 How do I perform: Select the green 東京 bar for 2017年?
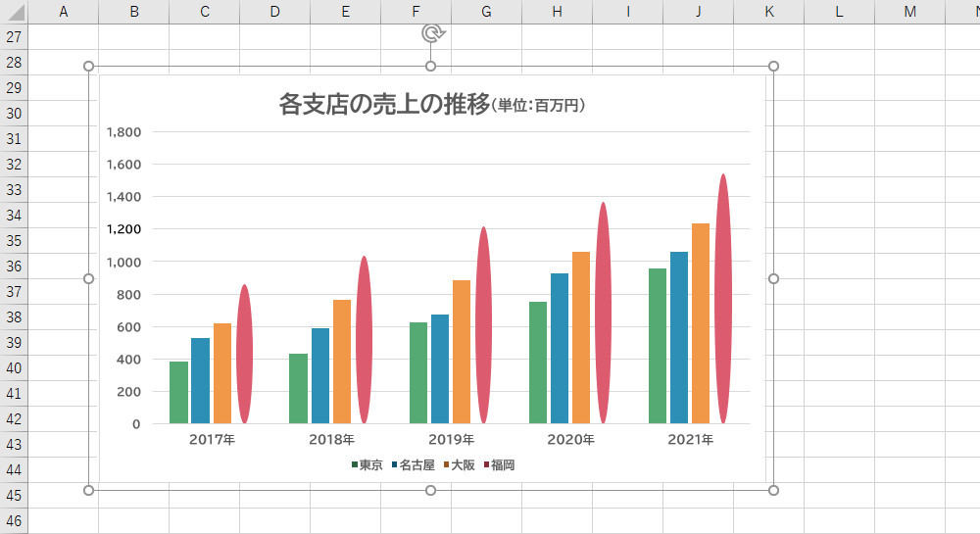[178, 392]
